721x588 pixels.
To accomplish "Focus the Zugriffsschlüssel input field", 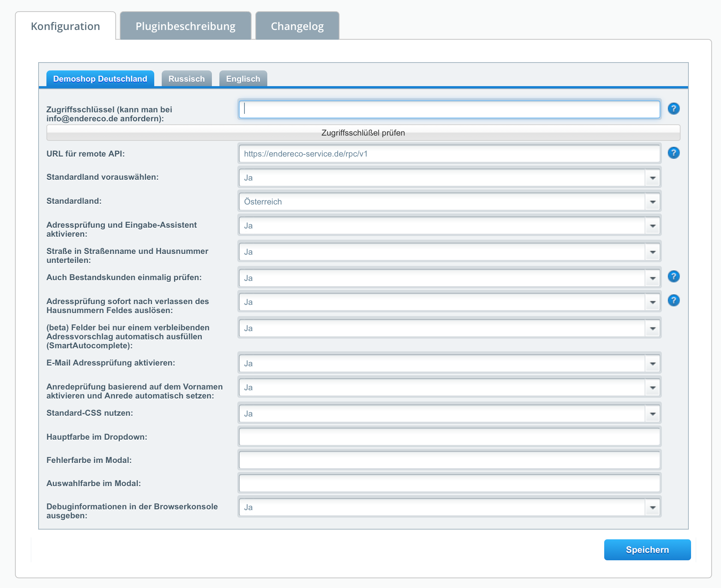I will [x=449, y=109].
